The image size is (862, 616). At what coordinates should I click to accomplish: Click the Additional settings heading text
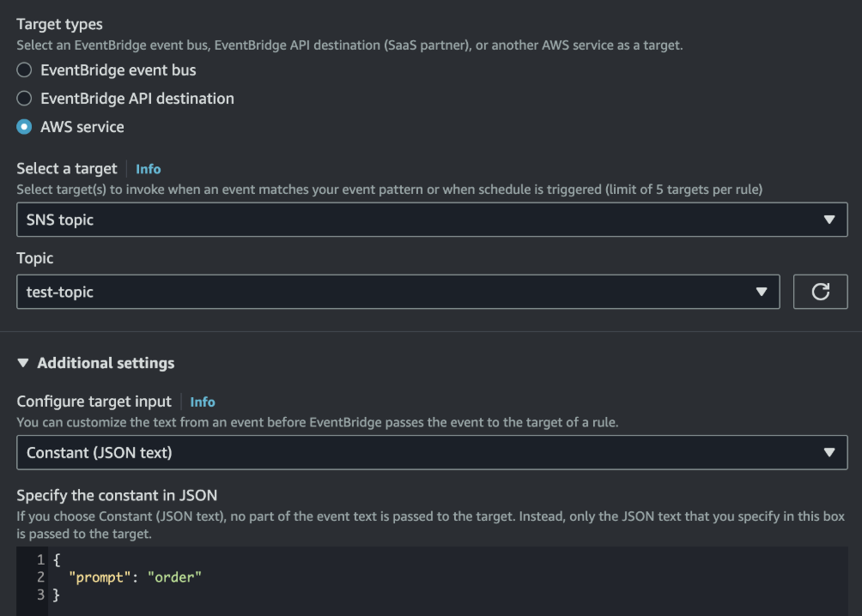[x=106, y=363]
